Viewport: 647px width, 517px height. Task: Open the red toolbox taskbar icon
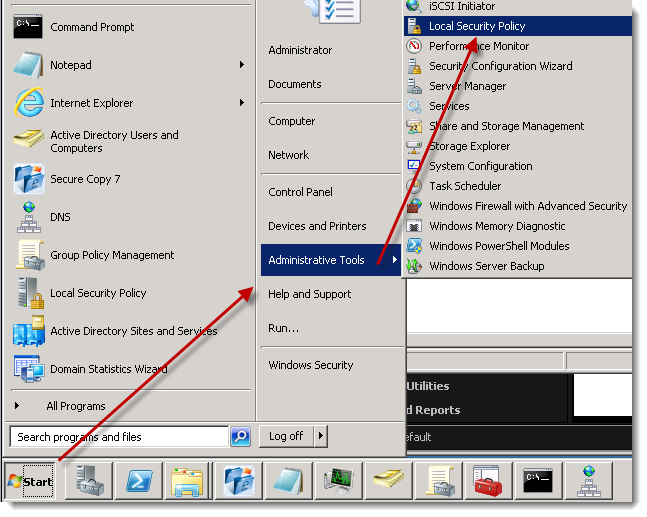(489, 481)
